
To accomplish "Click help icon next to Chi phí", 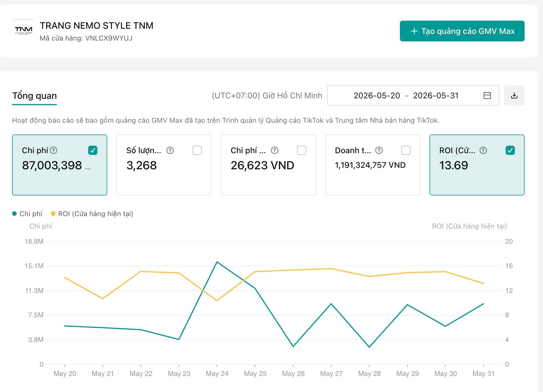I will [x=54, y=150].
